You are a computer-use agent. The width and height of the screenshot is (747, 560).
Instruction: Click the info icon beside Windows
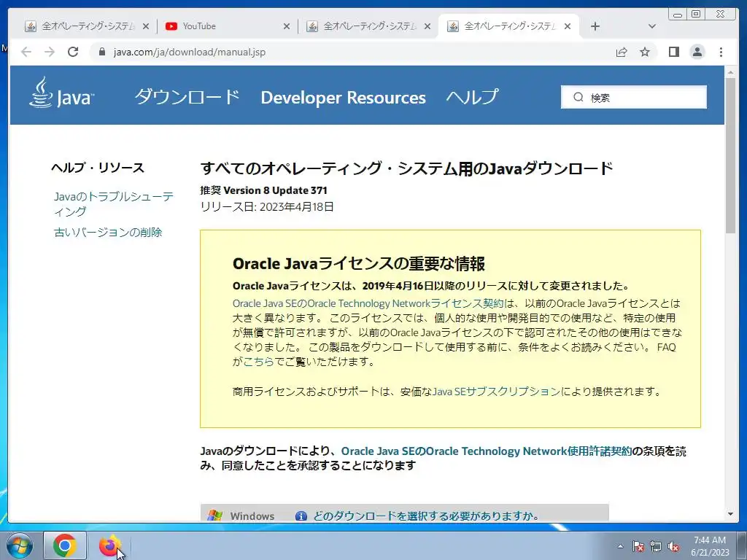point(301,516)
